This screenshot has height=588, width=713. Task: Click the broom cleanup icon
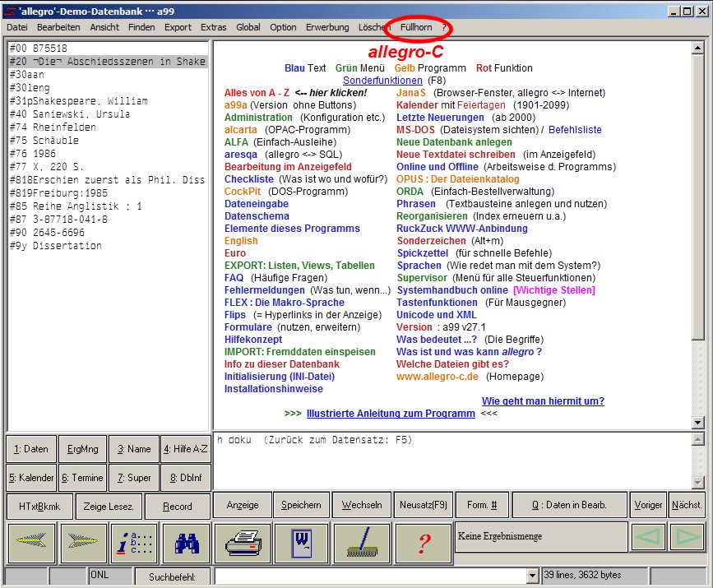click(362, 543)
